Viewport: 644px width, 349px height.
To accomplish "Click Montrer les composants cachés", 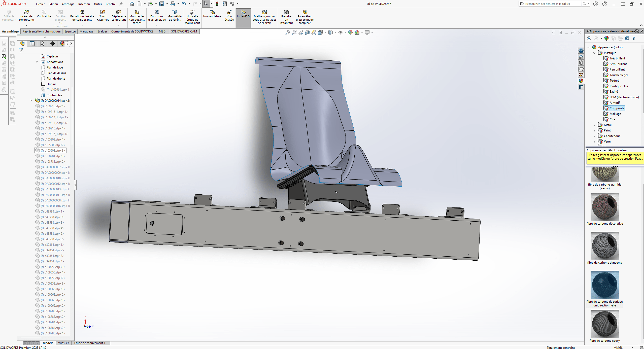I will point(137,17).
